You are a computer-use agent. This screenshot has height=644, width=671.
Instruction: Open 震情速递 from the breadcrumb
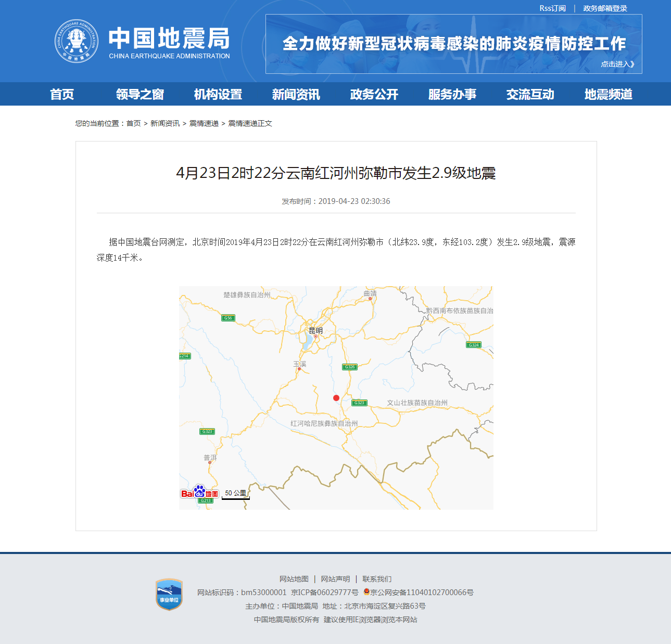coord(203,123)
